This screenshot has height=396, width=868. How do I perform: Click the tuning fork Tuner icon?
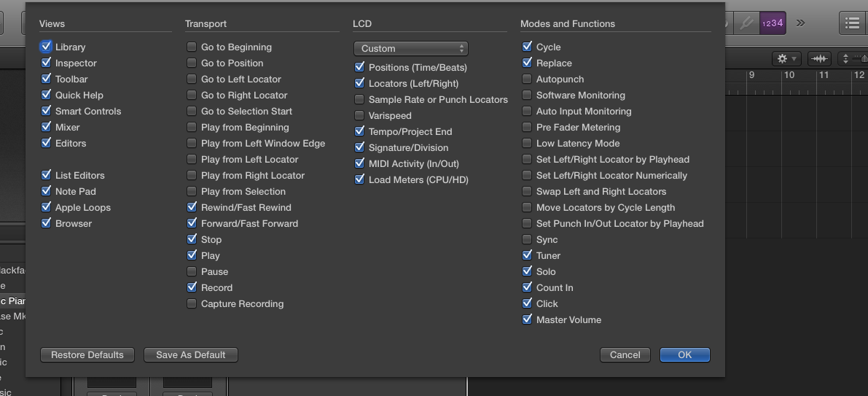coord(745,23)
